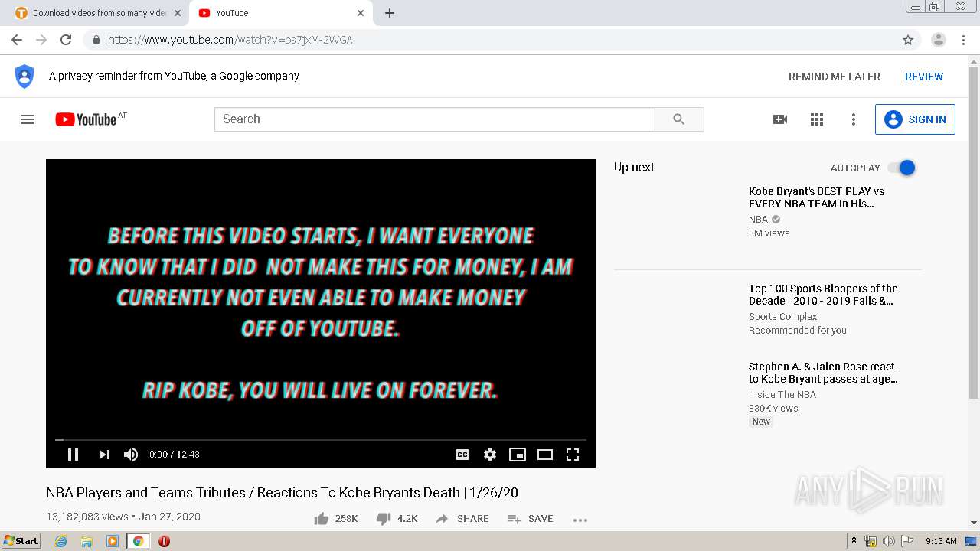Click the video title text
The height and width of the screenshot is (551, 980).
pyautogui.click(x=283, y=493)
